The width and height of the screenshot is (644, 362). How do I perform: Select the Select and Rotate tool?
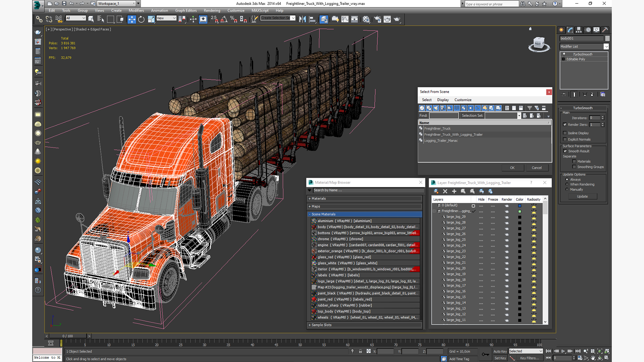click(x=142, y=19)
